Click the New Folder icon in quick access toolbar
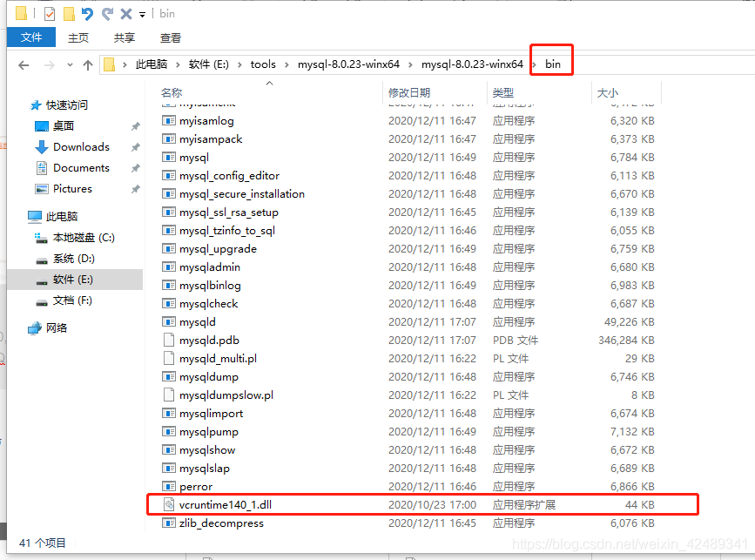The height and width of the screenshot is (560, 755). [68, 13]
